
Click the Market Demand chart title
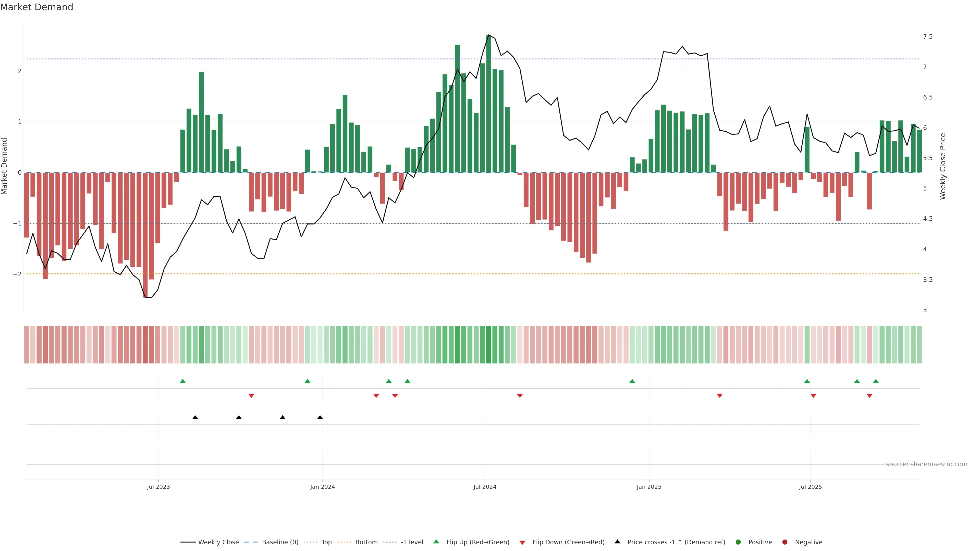pos(36,7)
